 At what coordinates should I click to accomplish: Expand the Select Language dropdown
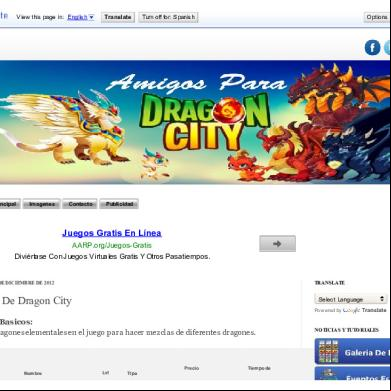click(x=351, y=299)
